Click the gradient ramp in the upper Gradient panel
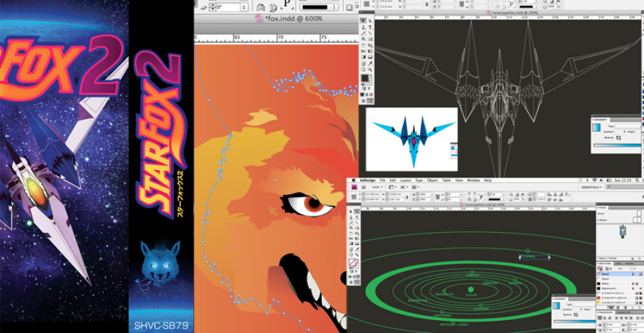 click(x=618, y=145)
